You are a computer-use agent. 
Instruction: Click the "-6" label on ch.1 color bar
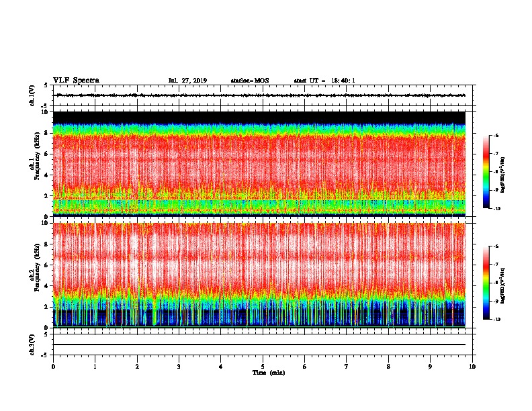(496, 136)
